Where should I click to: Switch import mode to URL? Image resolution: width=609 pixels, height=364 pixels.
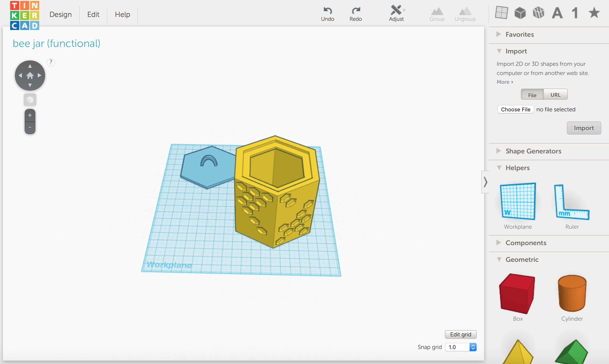click(556, 94)
